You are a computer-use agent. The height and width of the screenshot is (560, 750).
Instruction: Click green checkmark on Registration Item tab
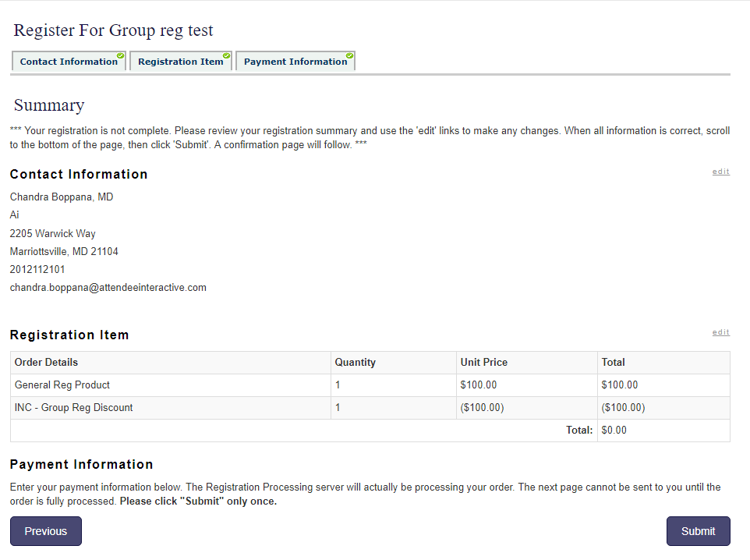[x=227, y=55]
